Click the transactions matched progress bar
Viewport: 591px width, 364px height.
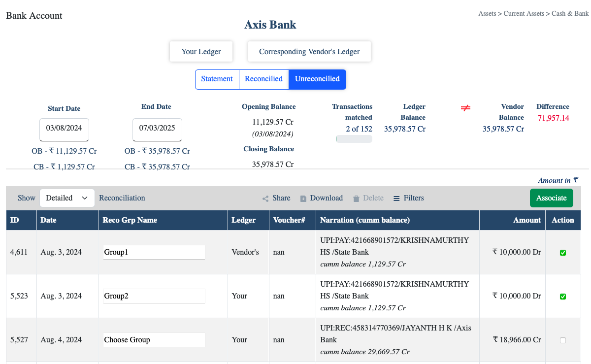pyautogui.click(x=354, y=139)
